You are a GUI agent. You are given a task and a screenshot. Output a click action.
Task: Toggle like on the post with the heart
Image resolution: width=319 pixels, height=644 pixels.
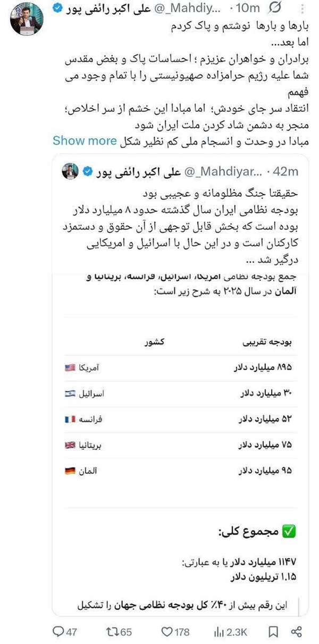tap(167, 631)
